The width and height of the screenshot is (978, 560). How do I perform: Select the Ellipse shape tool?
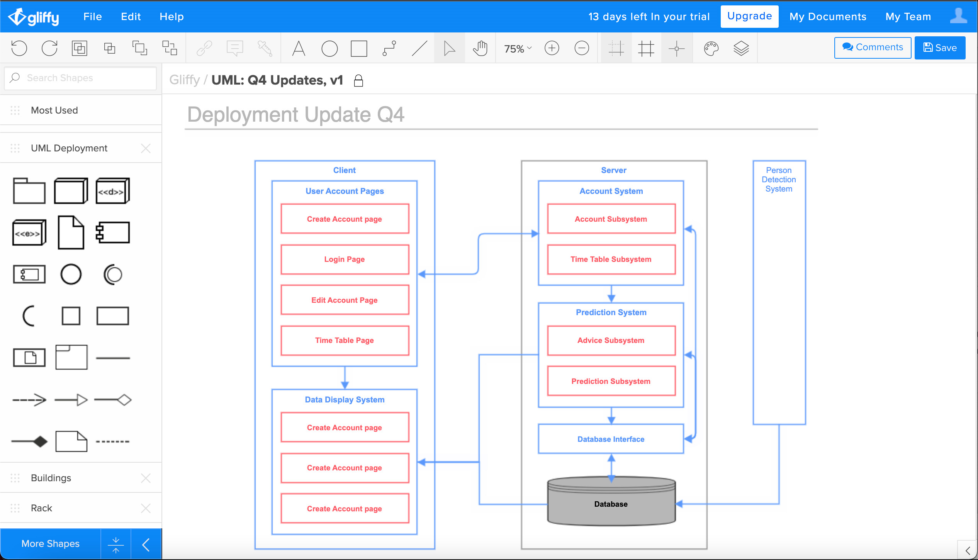(329, 48)
